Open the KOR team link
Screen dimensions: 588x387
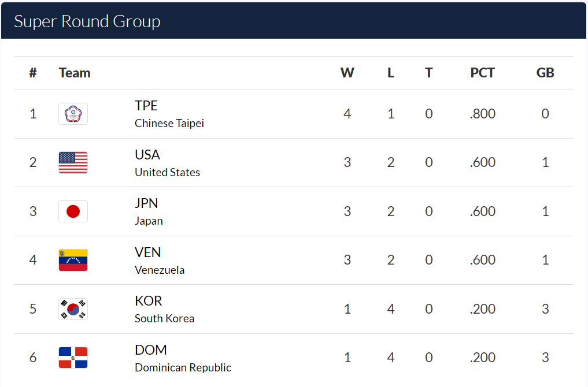point(149,301)
